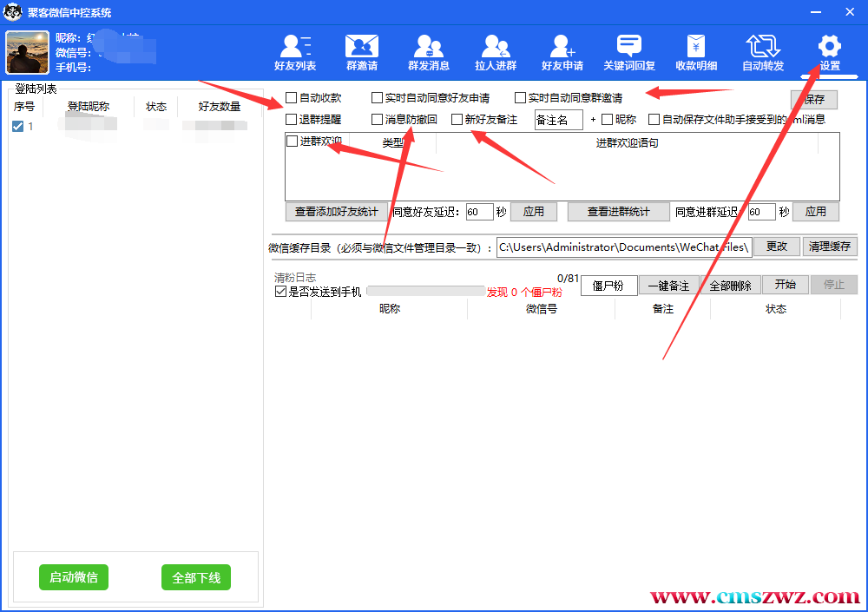The height and width of the screenshot is (612, 868).
Task: Click the green 全部下线 button
Action: [196, 578]
